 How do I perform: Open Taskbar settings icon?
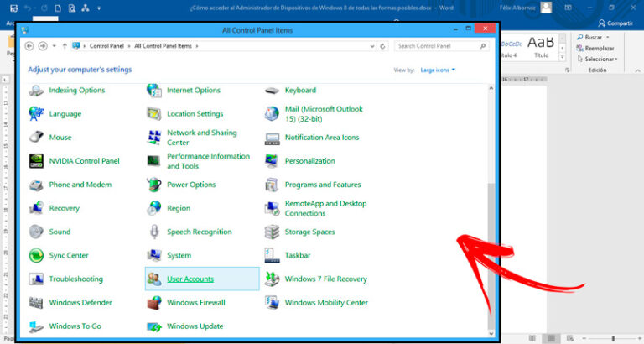point(272,255)
